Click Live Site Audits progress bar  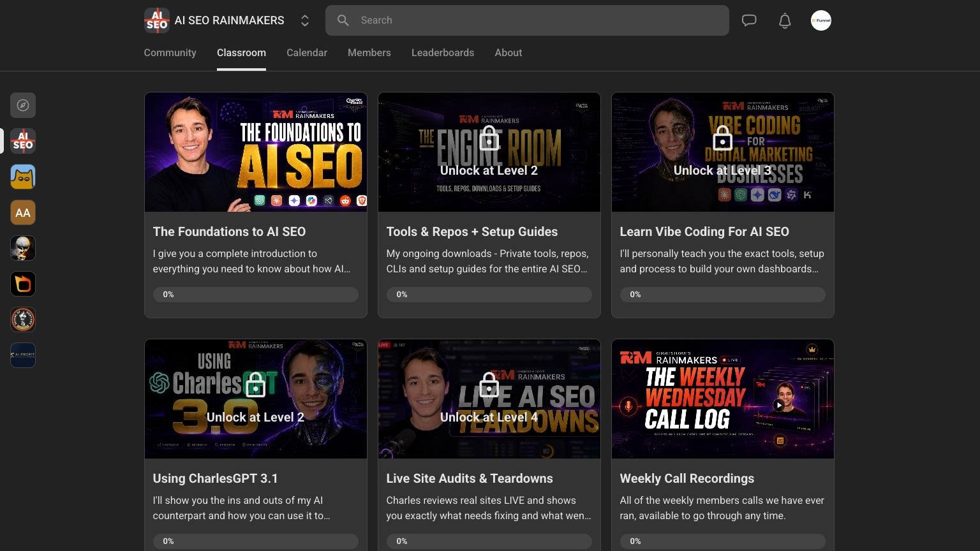(x=489, y=541)
